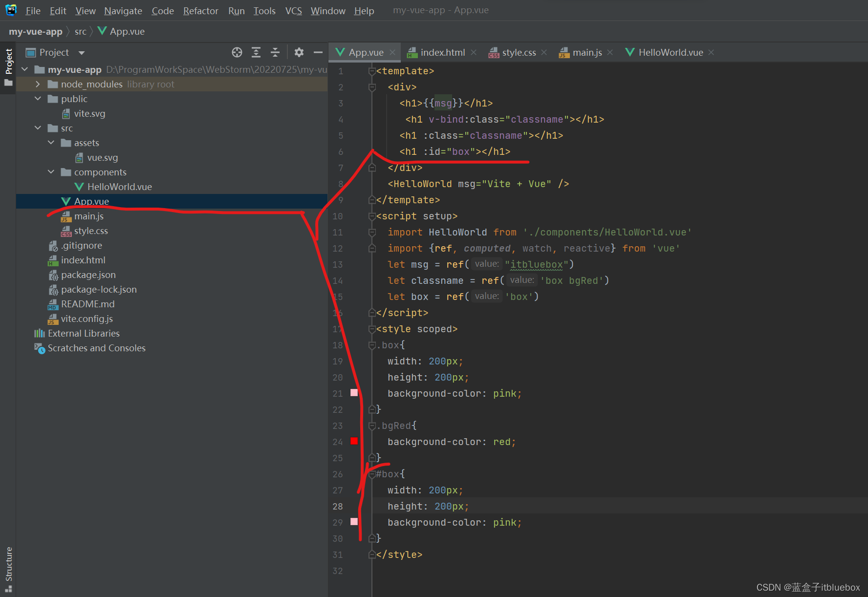This screenshot has height=597, width=868.
Task: Close the HelloWorld.vue tab
Action: (711, 52)
